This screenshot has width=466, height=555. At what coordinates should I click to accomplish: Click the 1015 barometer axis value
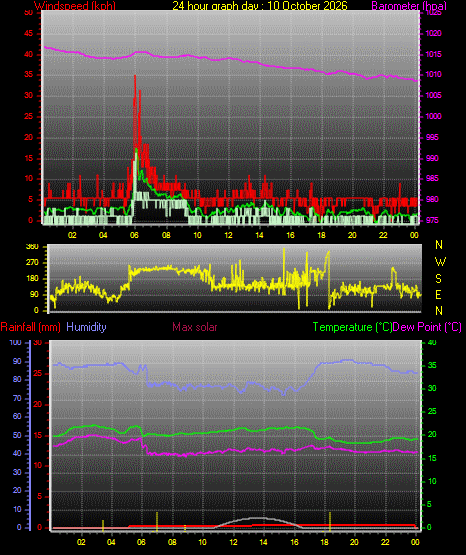coord(433,54)
